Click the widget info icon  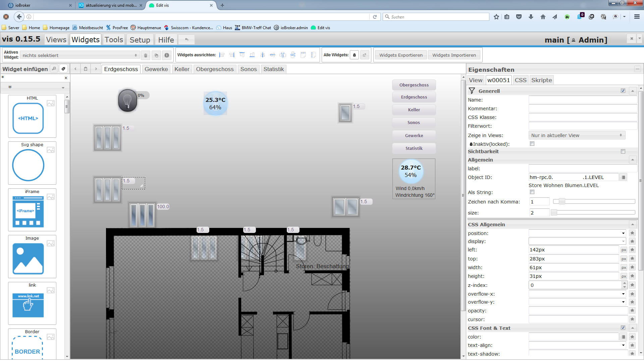166,55
